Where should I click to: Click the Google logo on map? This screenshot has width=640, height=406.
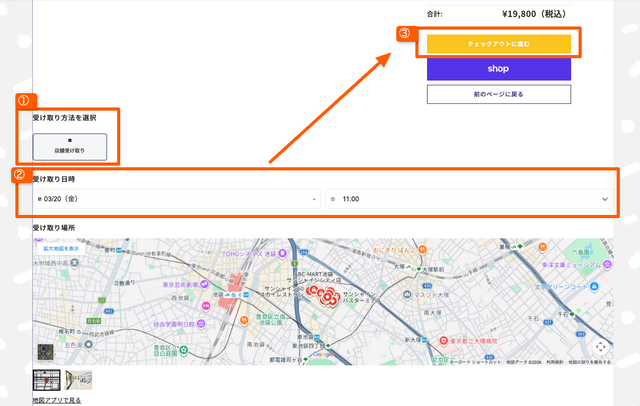pos(323,355)
